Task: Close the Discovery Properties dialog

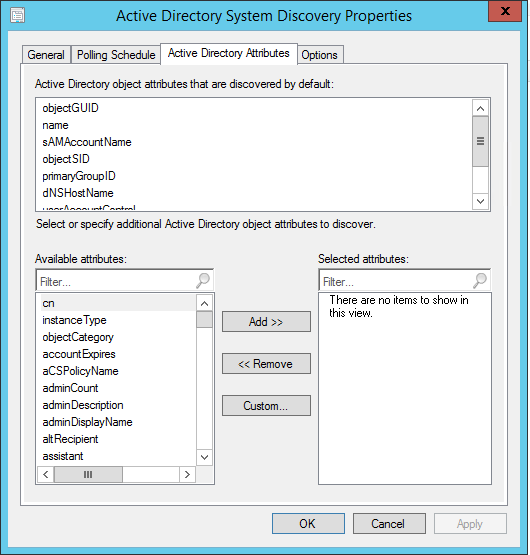Action: [505, 11]
